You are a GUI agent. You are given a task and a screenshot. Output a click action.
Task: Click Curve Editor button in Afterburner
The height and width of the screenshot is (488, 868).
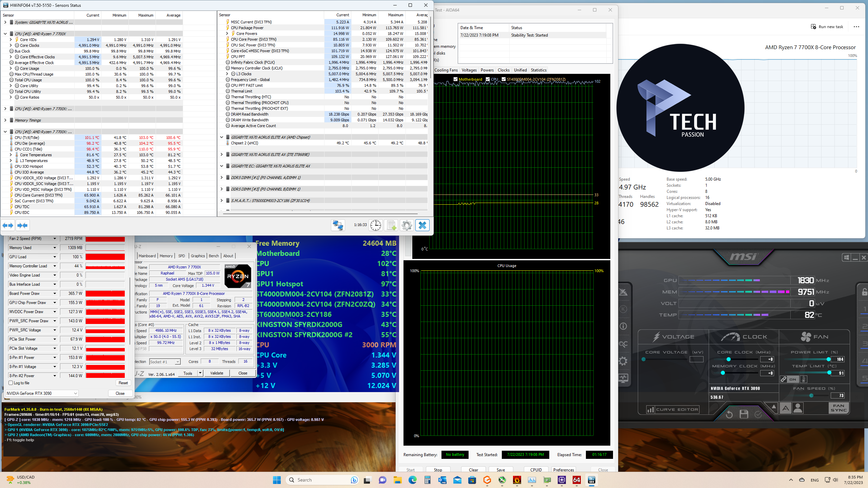(x=673, y=409)
